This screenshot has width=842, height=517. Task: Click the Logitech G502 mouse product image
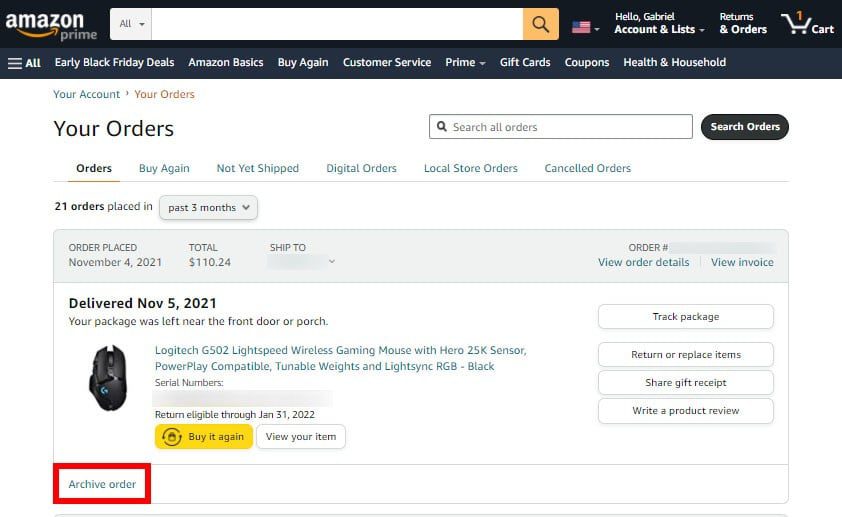click(x=108, y=378)
